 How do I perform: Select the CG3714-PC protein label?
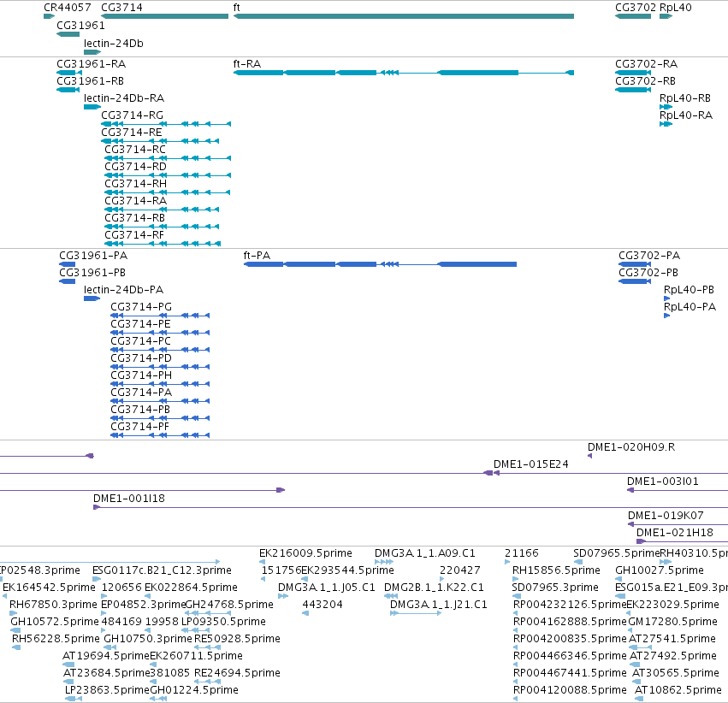140,341
